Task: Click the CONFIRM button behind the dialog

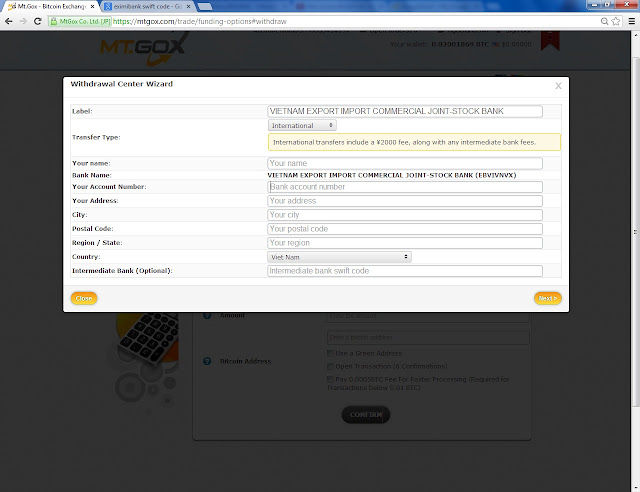Action: (366, 415)
